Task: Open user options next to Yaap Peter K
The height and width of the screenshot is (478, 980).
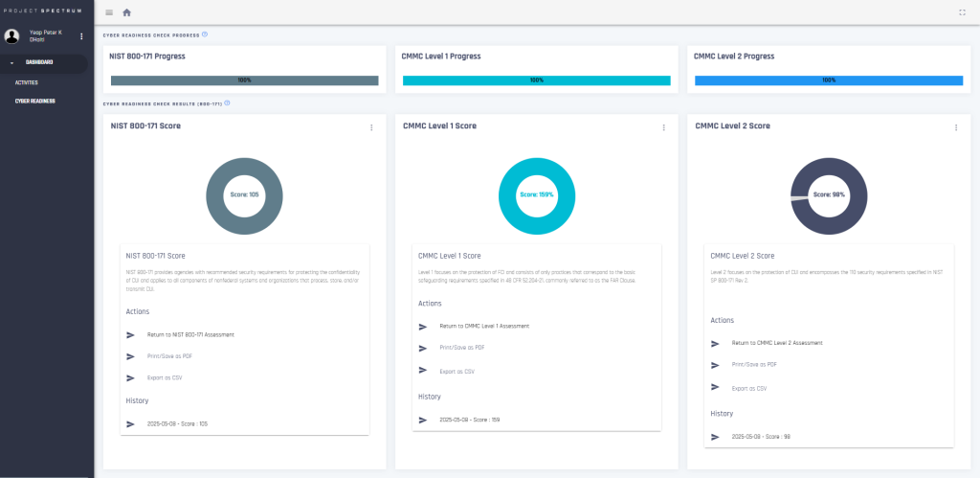Action: pyautogui.click(x=81, y=36)
